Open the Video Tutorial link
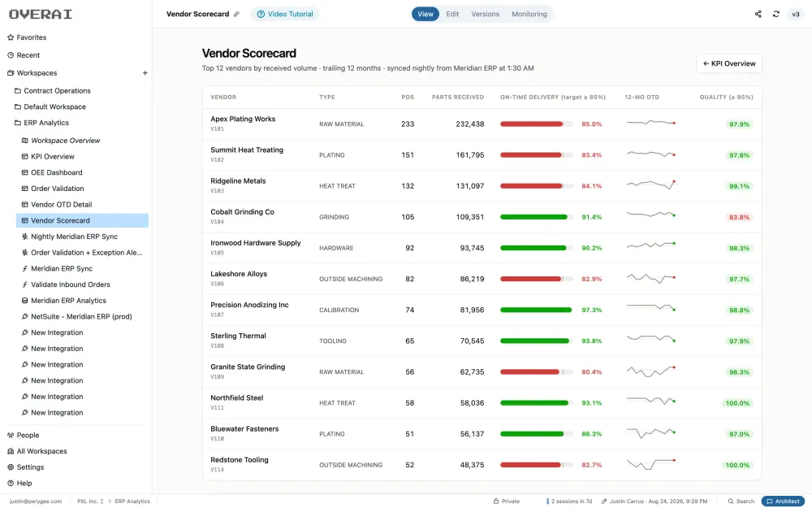 [x=285, y=14]
